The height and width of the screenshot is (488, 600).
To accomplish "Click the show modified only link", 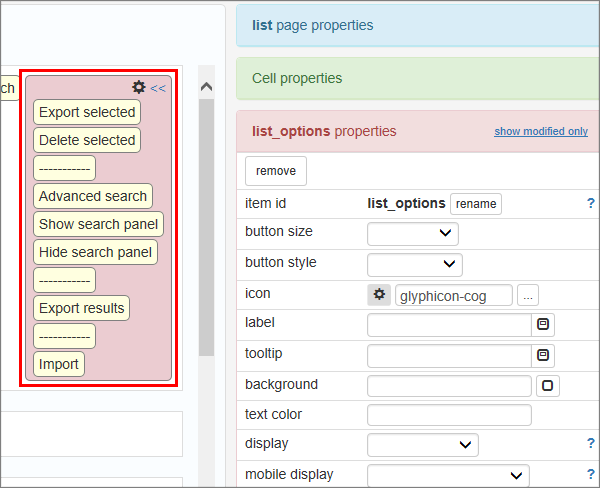I will click(540, 132).
